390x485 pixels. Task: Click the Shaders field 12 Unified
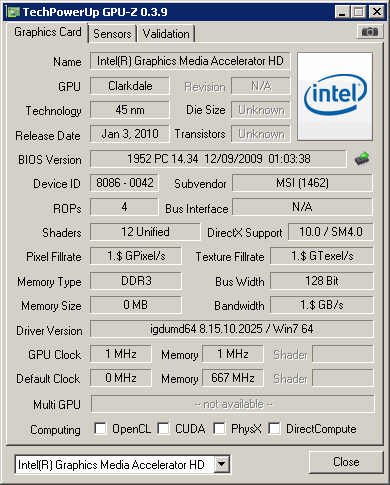pos(145,232)
